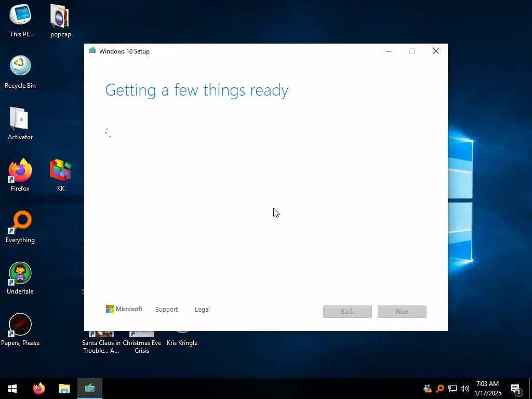Click the Next button

pyautogui.click(x=402, y=312)
